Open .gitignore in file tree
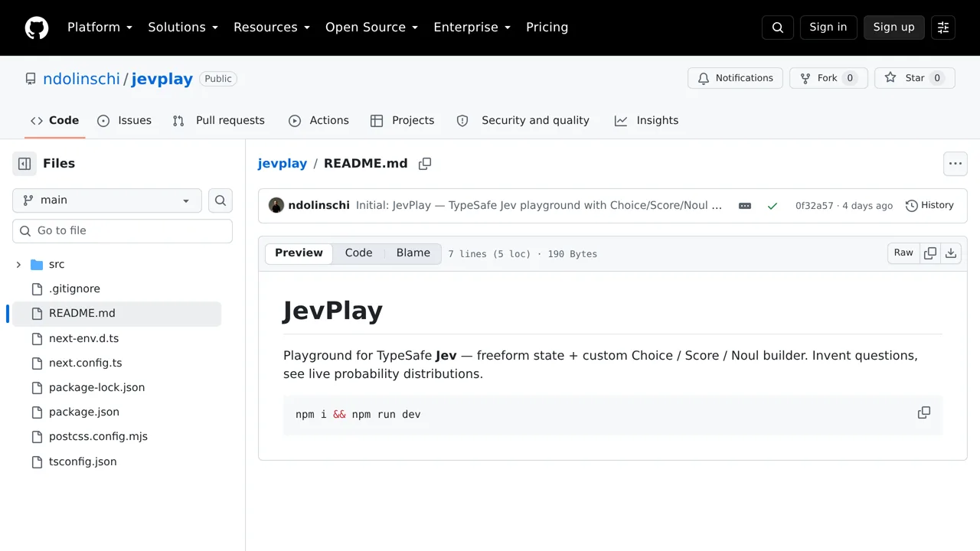The height and width of the screenshot is (551, 980). tap(74, 289)
